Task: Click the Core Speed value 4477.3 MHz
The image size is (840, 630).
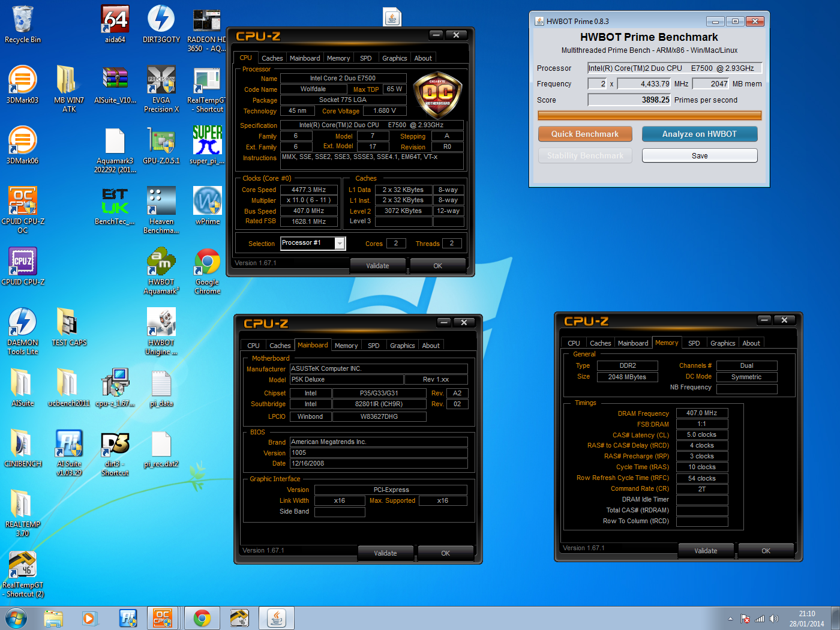Action: pyautogui.click(x=308, y=190)
